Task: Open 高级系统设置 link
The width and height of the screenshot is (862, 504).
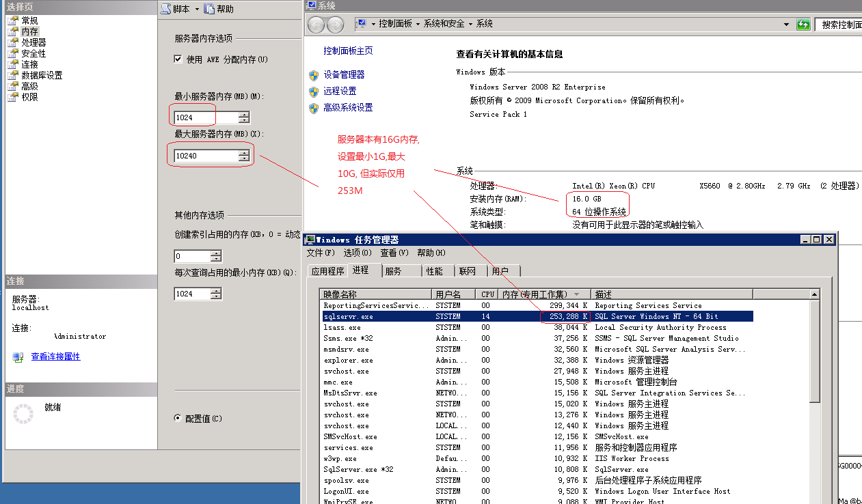Action: click(348, 107)
